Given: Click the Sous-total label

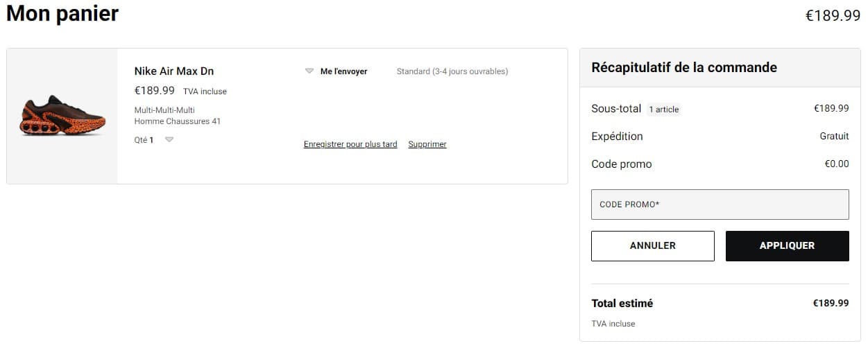Looking at the screenshot, I should point(616,109).
